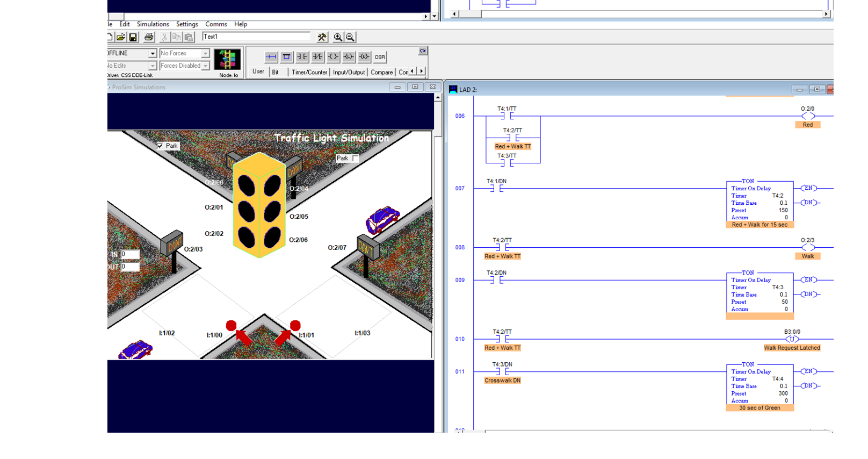Screen dimensions: 868x459
Task: Insert an OTE output energize coil
Action: coord(334,56)
